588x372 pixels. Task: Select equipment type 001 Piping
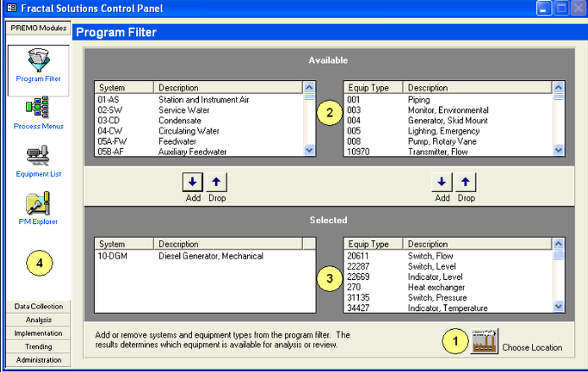(448, 100)
